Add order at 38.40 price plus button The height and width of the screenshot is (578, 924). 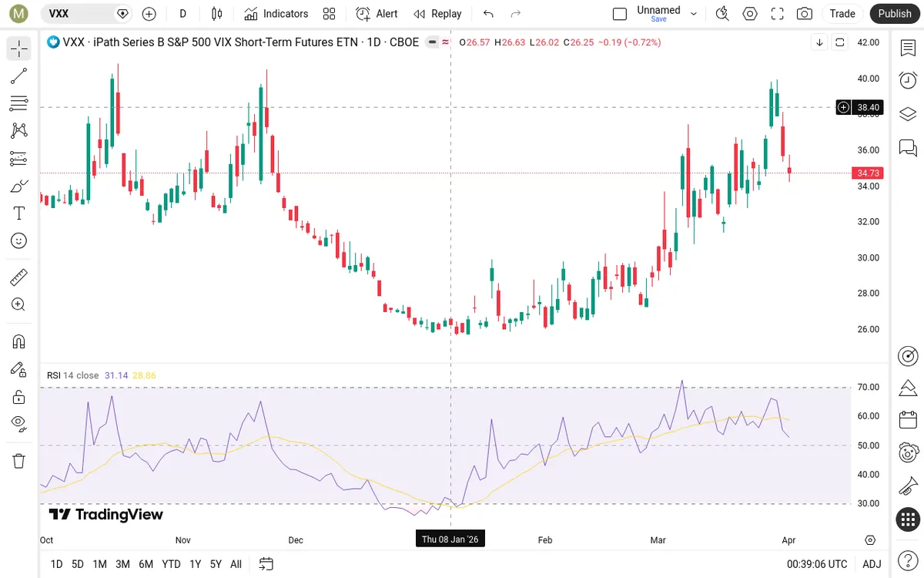click(x=844, y=107)
